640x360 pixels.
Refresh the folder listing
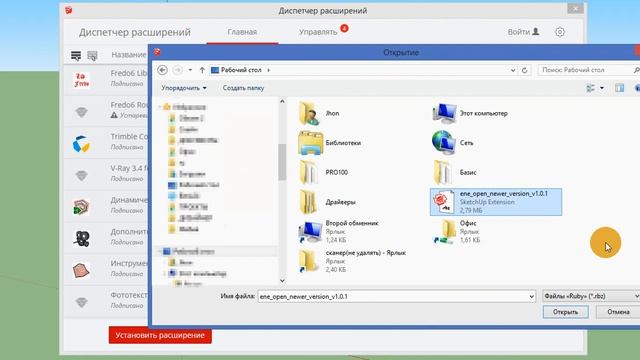point(524,70)
